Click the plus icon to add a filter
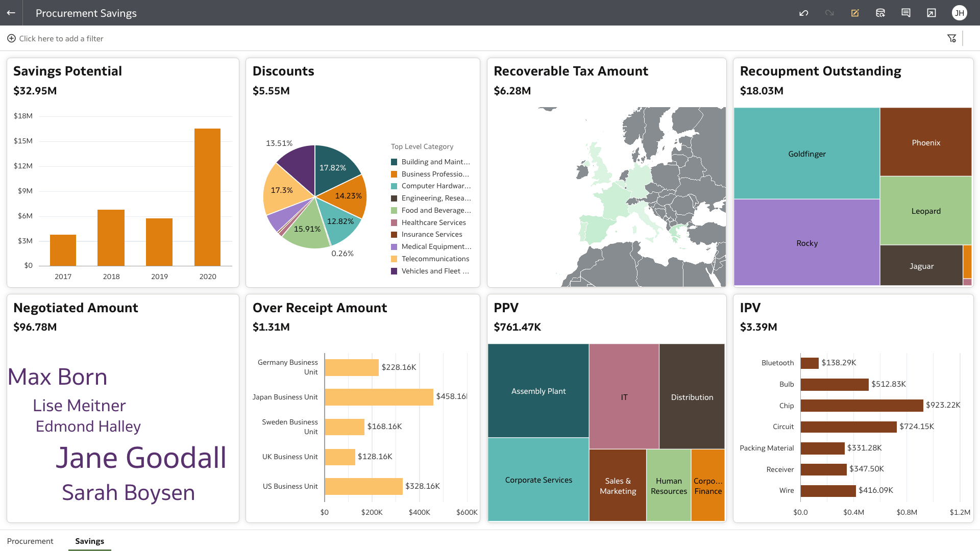980x551 pixels. point(11,38)
